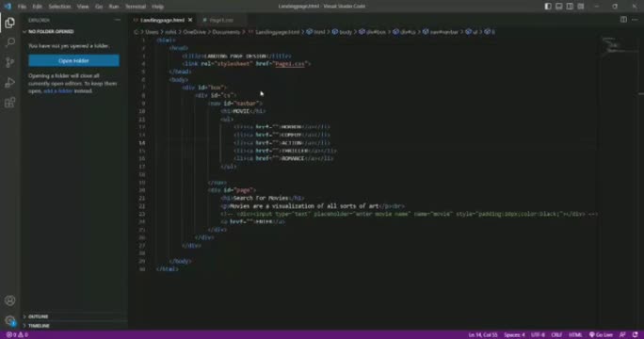The width and height of the screenshot is (644, 339).
Task: Open the Explorer view in activity bar
Action: [9, 23]
